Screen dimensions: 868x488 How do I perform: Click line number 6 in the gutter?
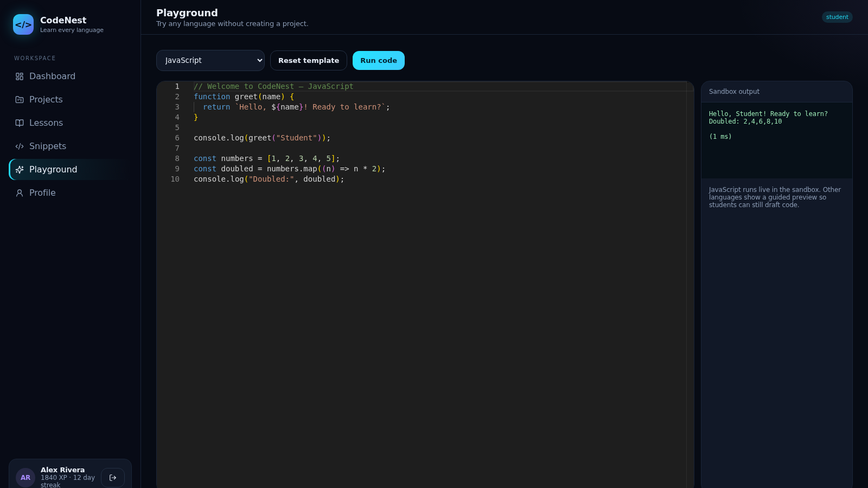point(177,138)
